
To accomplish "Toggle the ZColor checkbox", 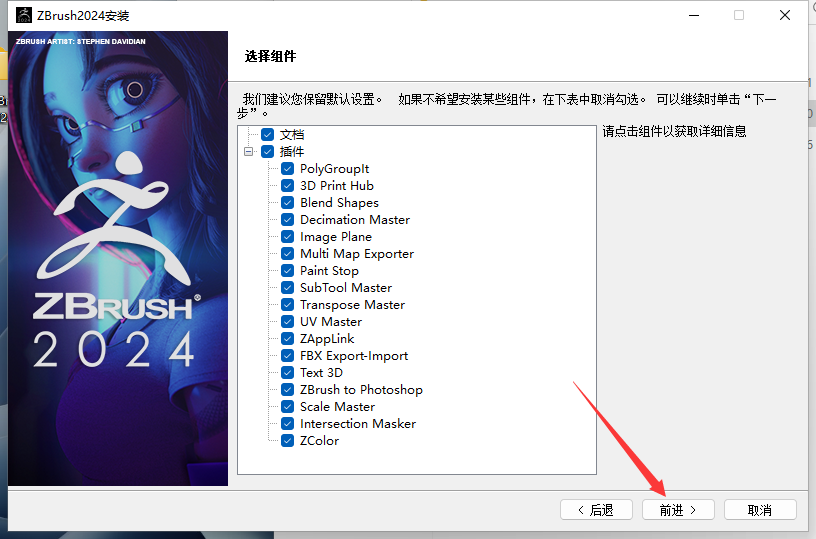I will coord(287,441).
